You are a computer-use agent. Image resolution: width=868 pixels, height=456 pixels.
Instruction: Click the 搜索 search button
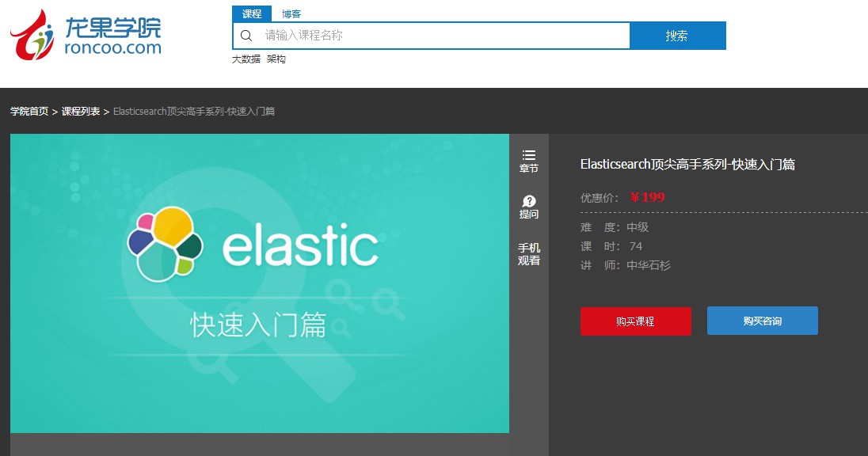(678, 36)
